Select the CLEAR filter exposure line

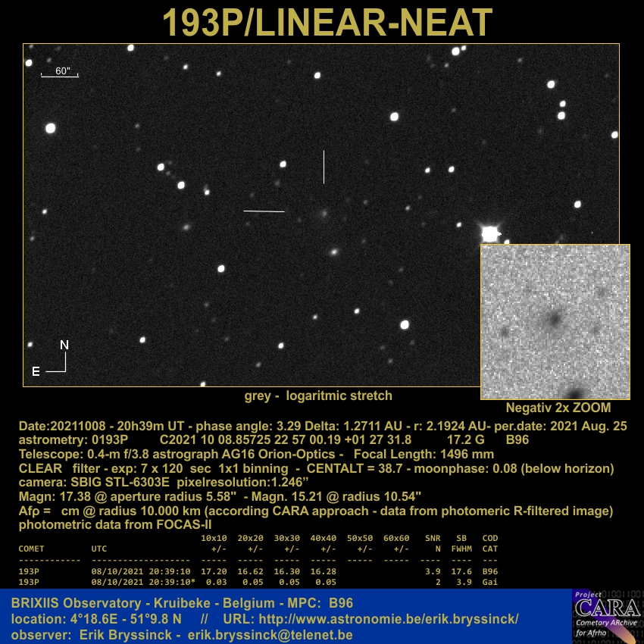[316, 468]
